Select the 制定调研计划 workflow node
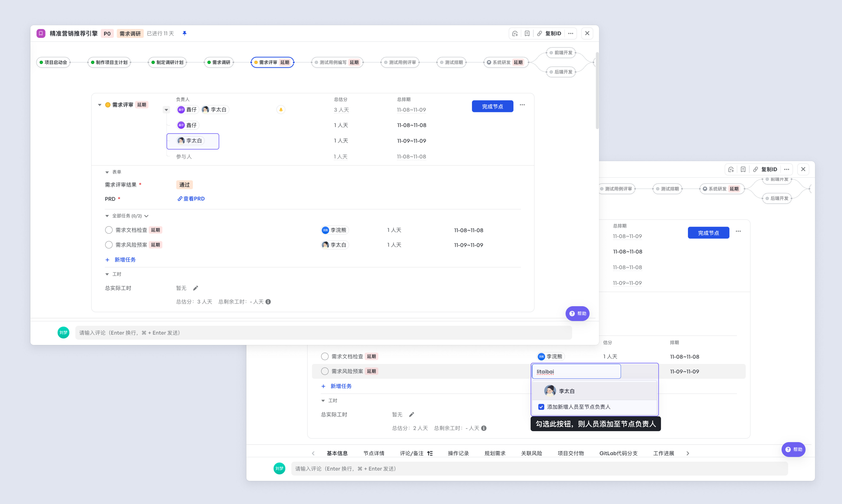 (x=168, y=62)
